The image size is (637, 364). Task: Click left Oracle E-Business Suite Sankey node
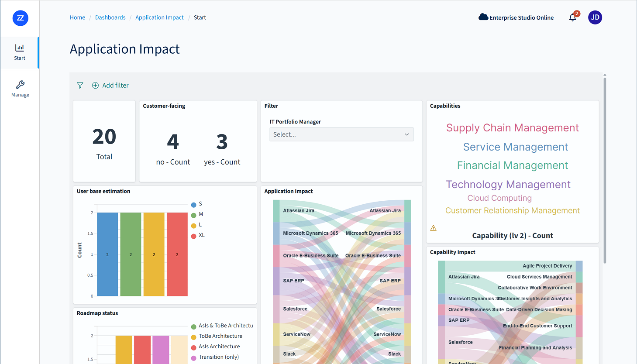276,256
